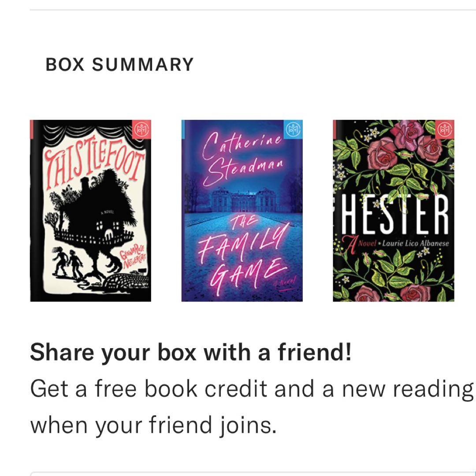476x476 pixels.
Task: Open the Thistlefoot book cover
Action: point(91,211)
